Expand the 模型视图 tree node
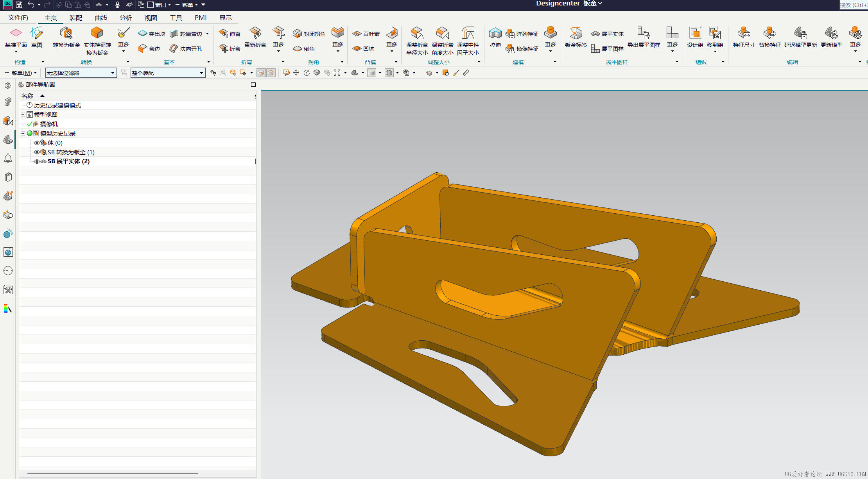The image size is (868, 479). point(23,114)
